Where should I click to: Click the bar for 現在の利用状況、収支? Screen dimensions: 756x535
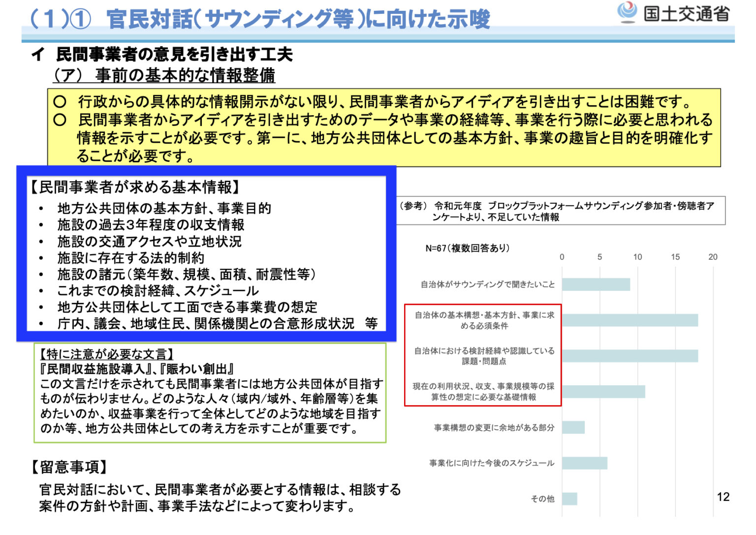tap(603, 392)
